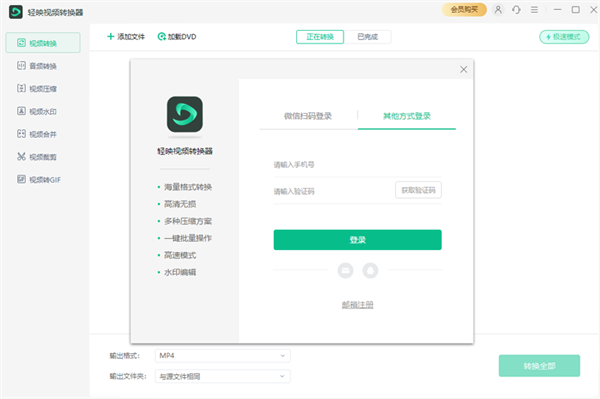Select 视频转GIF tool
600x399 pixels.
coord(39,179)
